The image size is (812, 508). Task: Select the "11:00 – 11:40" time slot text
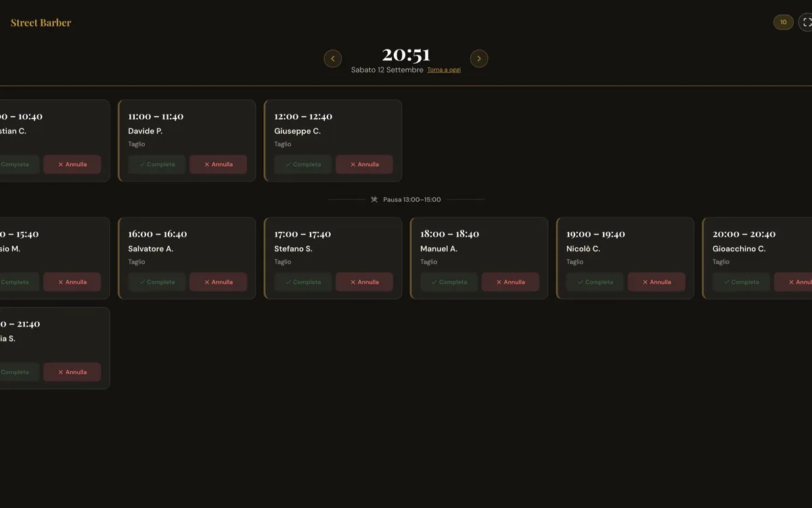[156, 117]
